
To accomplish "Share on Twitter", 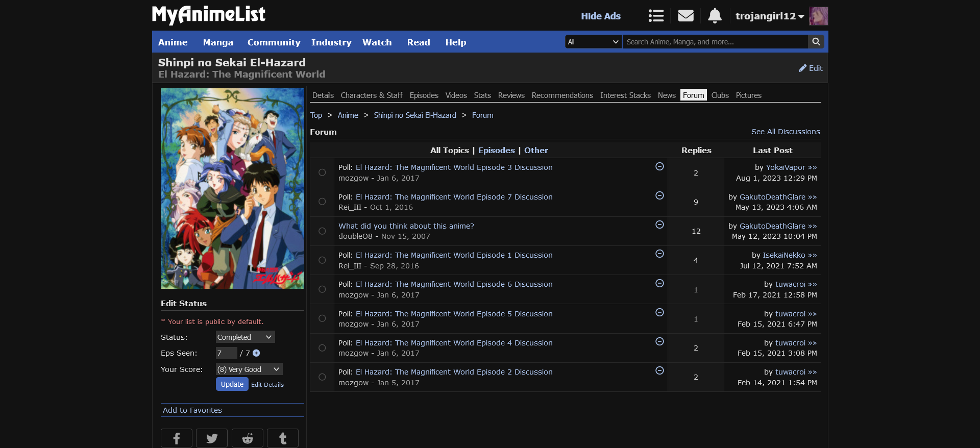I will (x=212, y=438).
